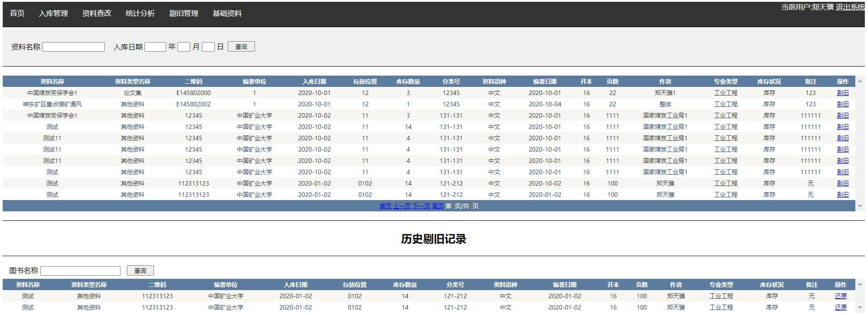Click 入库日期 header in upper table
Viewport: 868px width, 315px height.
click(315, 81)
